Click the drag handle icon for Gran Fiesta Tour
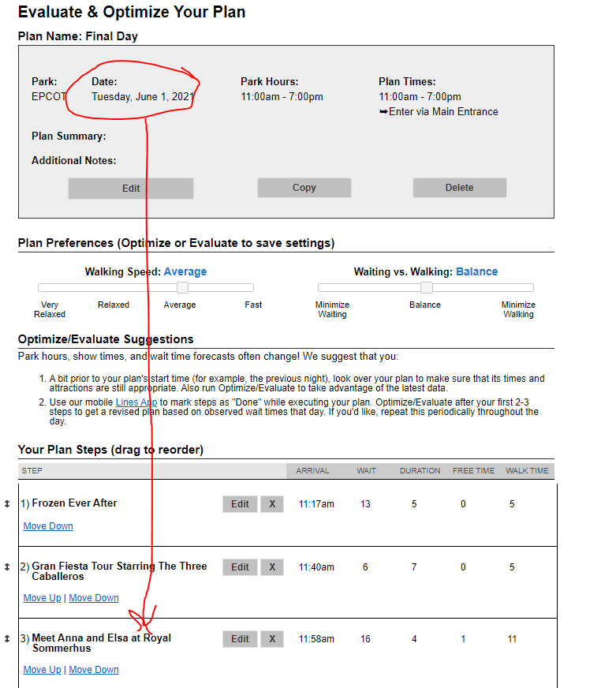This screenshot has width=616, height=688. [7, 567]
